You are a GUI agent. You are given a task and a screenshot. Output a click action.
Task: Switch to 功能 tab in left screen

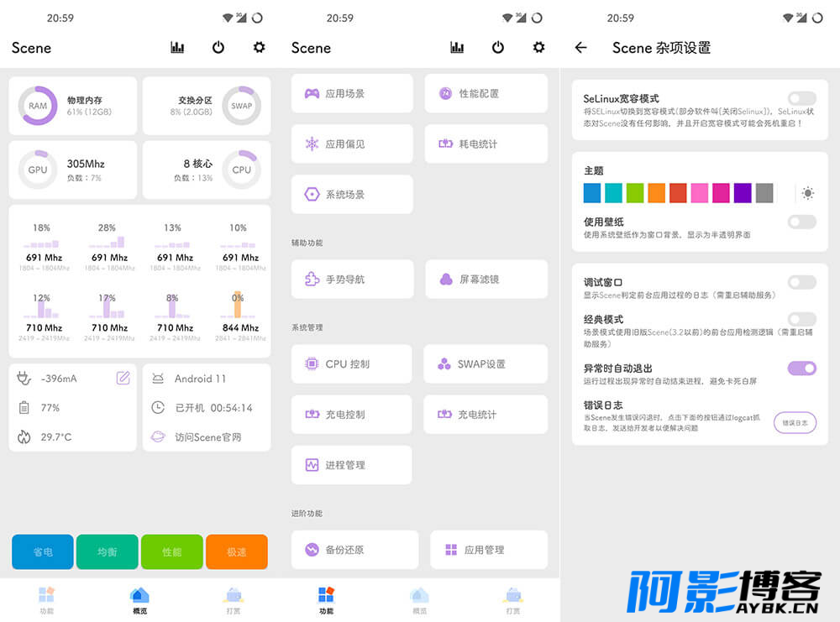click(x=46, y=600)
